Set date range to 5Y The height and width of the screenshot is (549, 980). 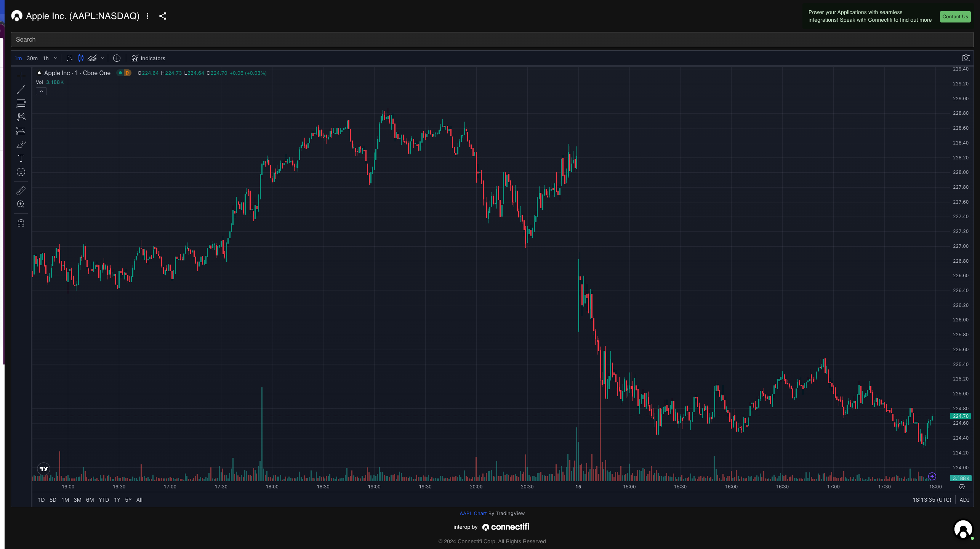tap(128, 500)
